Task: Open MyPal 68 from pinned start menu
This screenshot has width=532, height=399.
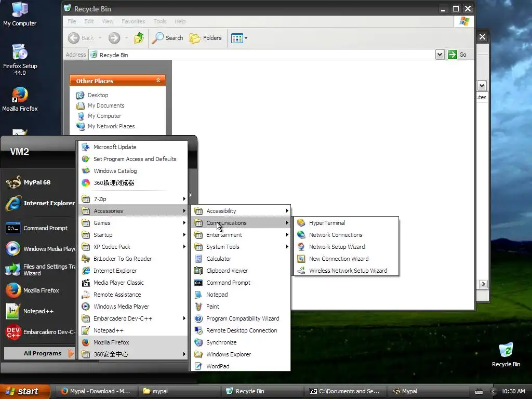Action: coord(39,182)
